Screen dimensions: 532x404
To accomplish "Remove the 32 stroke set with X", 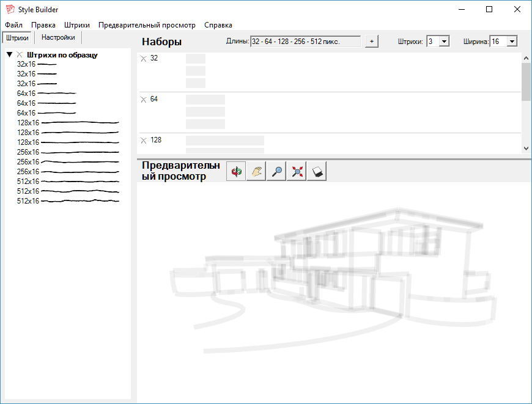I will tap(144, 59).
